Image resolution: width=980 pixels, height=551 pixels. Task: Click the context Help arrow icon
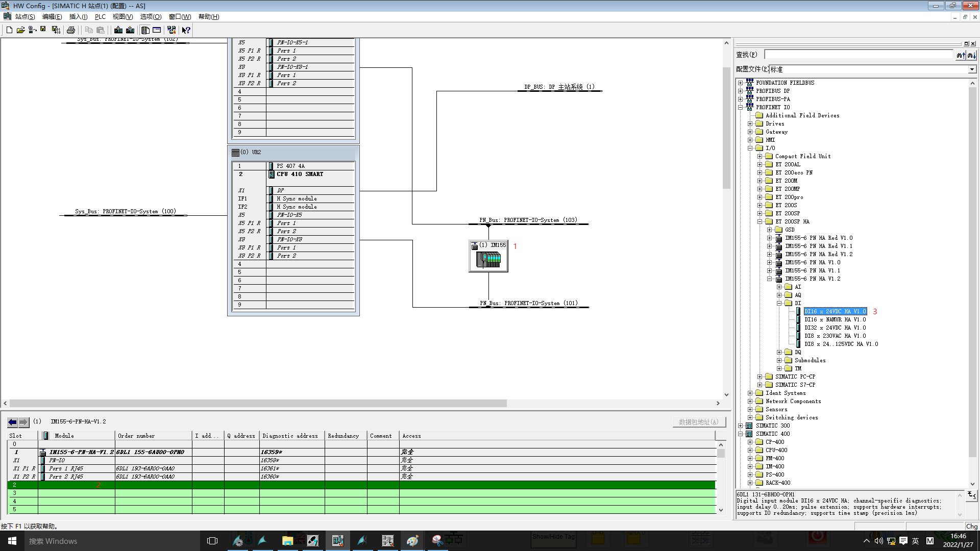pyautogui.click(x=186, y=30)
